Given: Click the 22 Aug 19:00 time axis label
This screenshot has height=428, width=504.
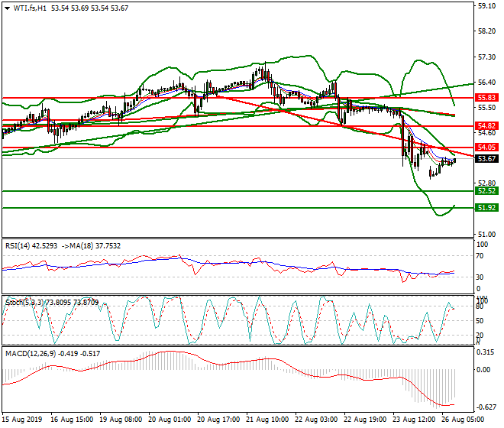Looking at the screenshot, I should click(x=365, y=420).
